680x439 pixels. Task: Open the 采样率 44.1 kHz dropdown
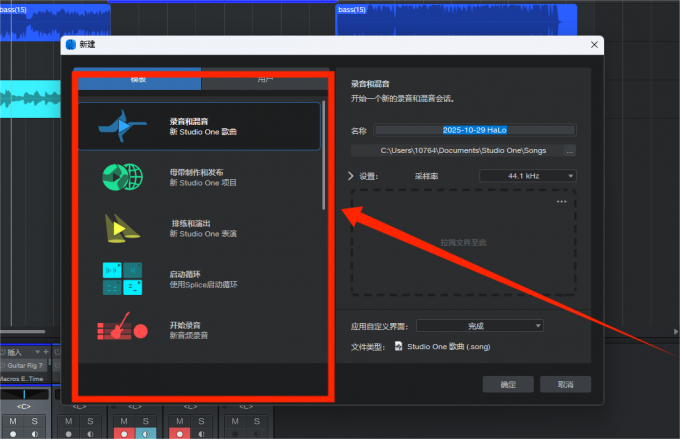point(528,176)
